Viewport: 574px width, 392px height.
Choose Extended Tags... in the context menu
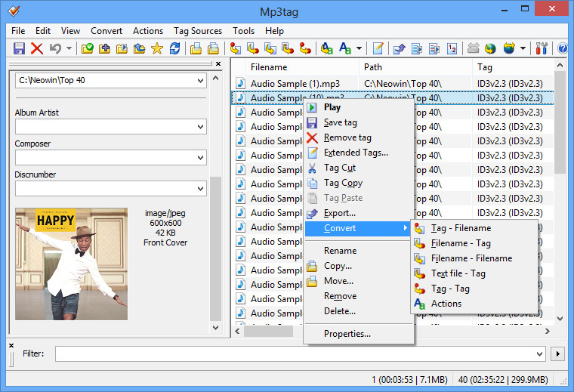click(x=359, y=153)
